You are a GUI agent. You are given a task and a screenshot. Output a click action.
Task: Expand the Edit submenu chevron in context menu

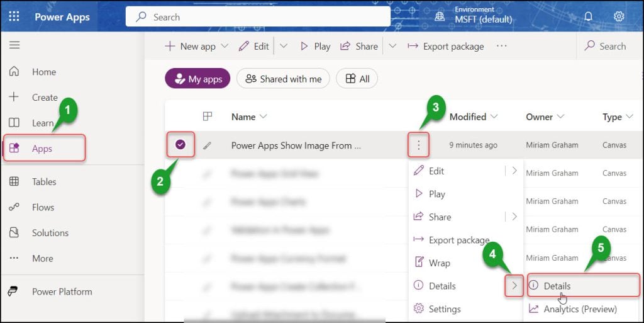pyautogui.click(x=514, y=171)
